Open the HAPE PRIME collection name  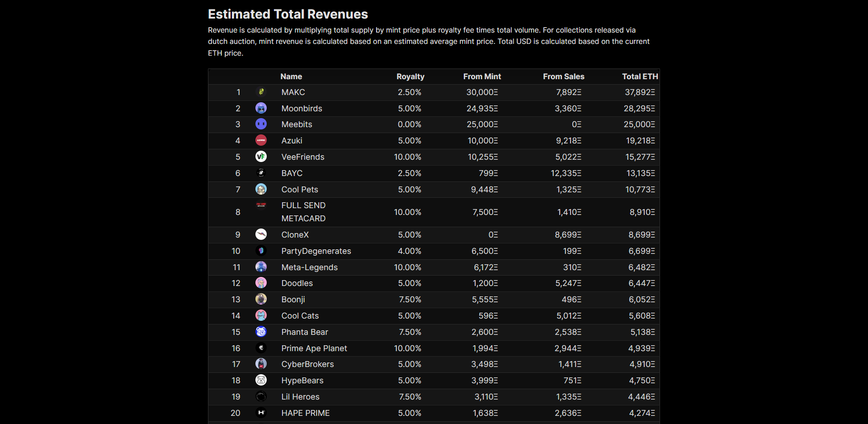[x=306, y=413]
